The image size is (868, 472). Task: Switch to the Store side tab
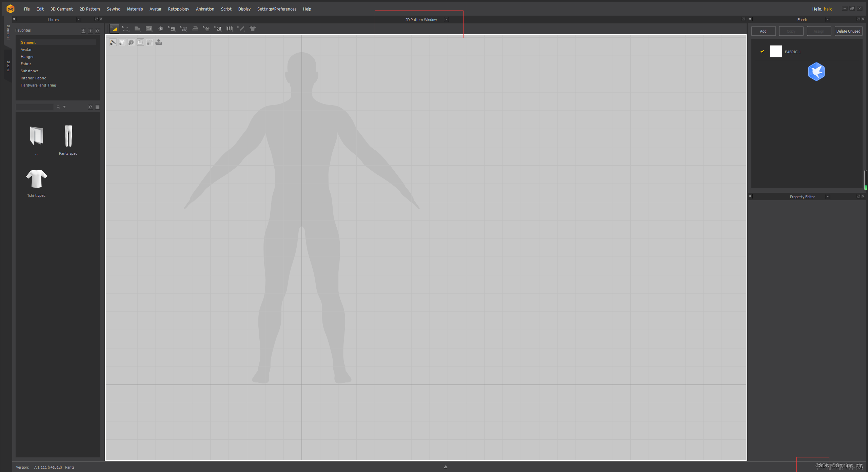[x=8, y=66]
